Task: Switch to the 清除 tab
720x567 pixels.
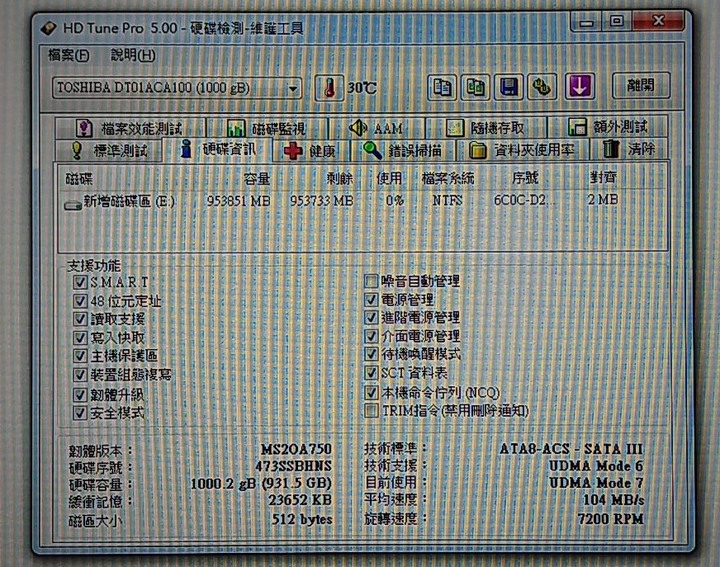Action: (628, 149)
